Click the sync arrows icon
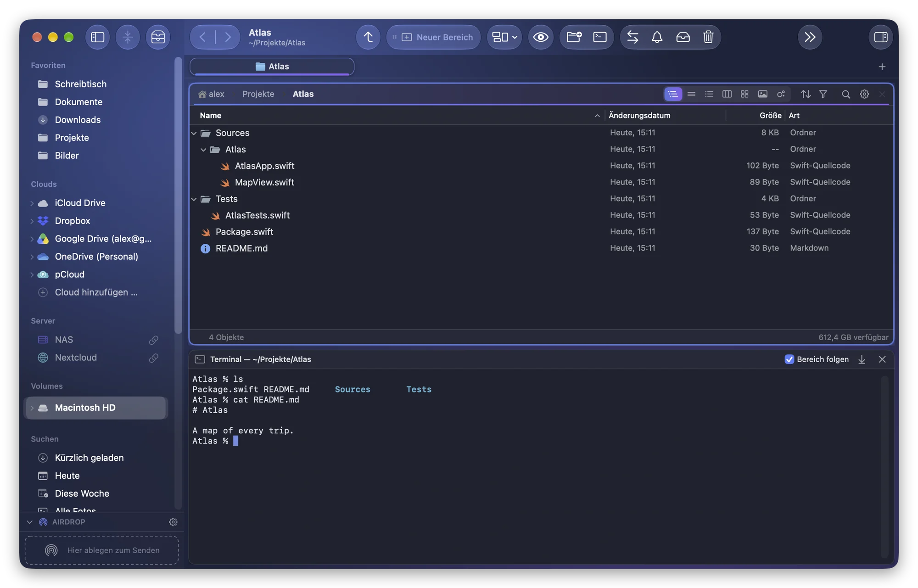This screenshot has height=588, width=918. [633, 37]
